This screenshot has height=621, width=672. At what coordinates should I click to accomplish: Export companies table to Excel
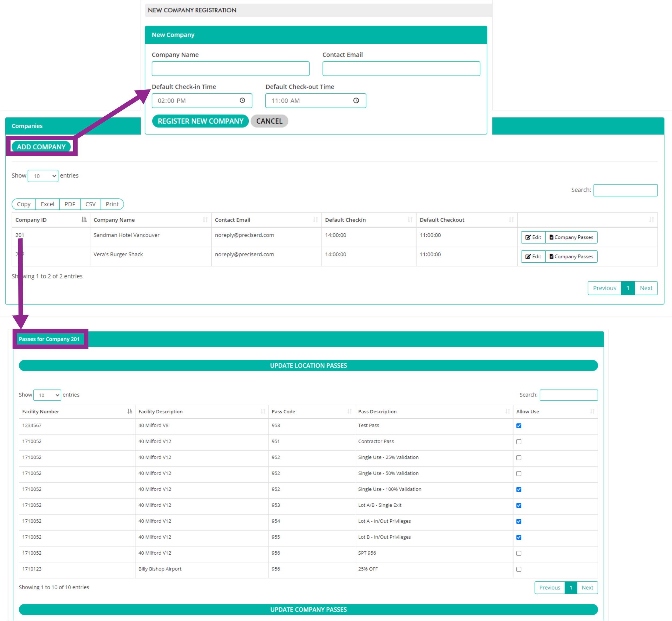pos(47,204)
